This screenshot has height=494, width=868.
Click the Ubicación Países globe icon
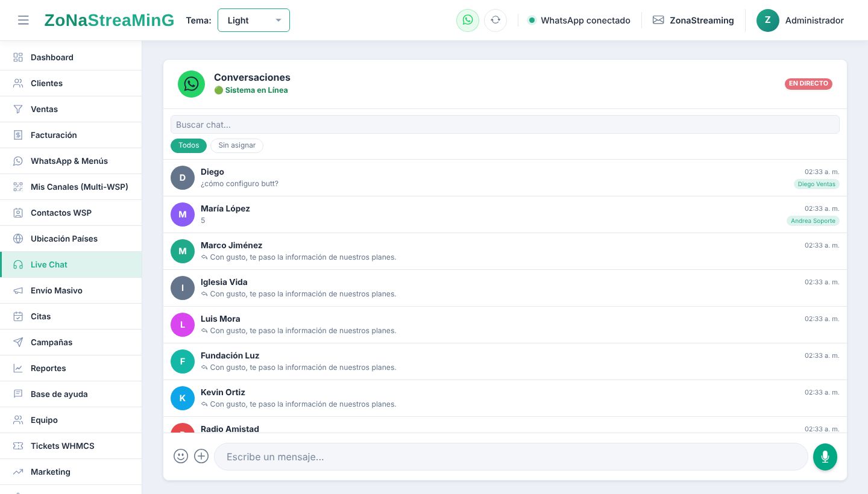[x=18, y=239]
